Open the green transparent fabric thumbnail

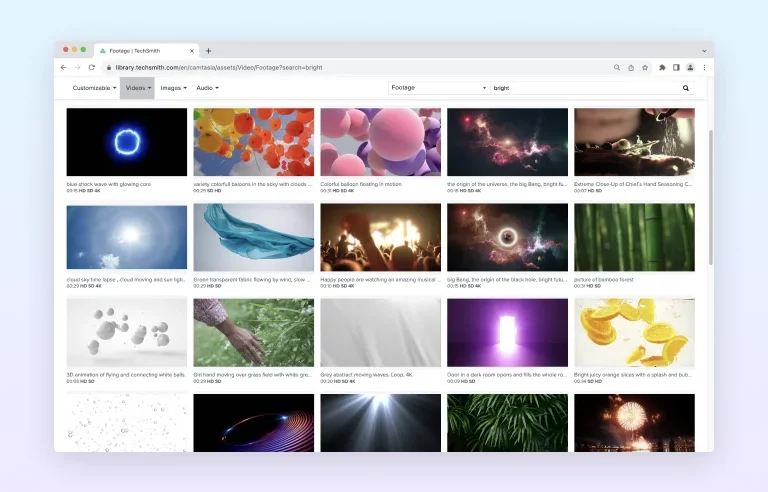(x=254, y=237)
